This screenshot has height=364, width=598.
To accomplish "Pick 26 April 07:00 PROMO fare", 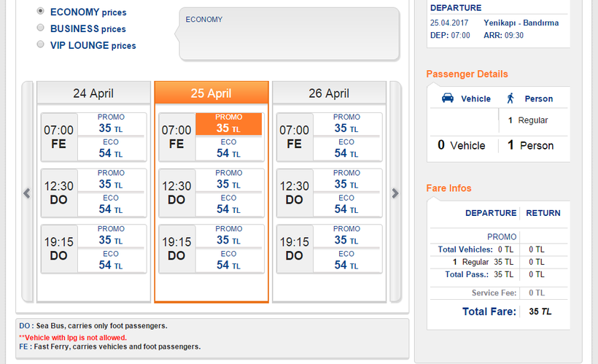I will (x=346, y=123).
